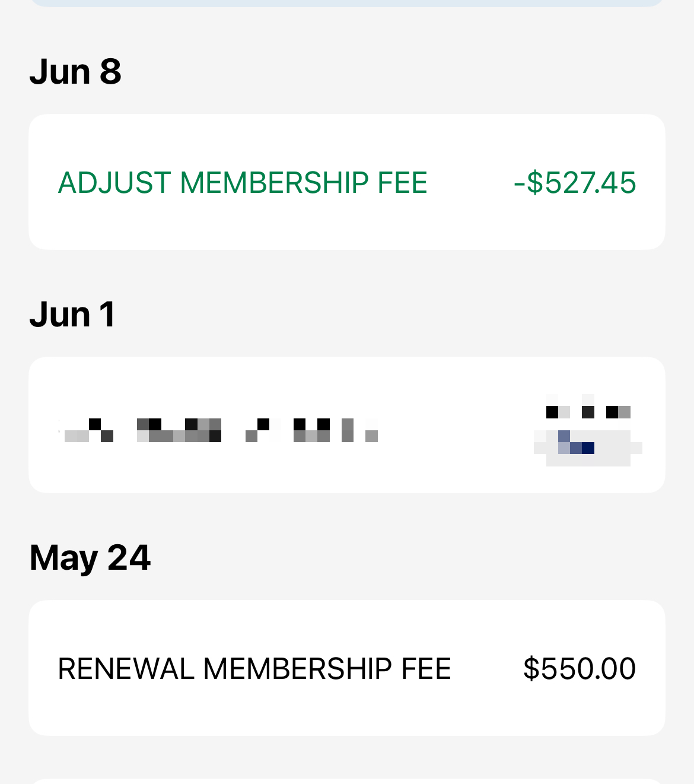
Task: Open the blurred Jun 1 transaction description
Action: click(x=218, y=430)
